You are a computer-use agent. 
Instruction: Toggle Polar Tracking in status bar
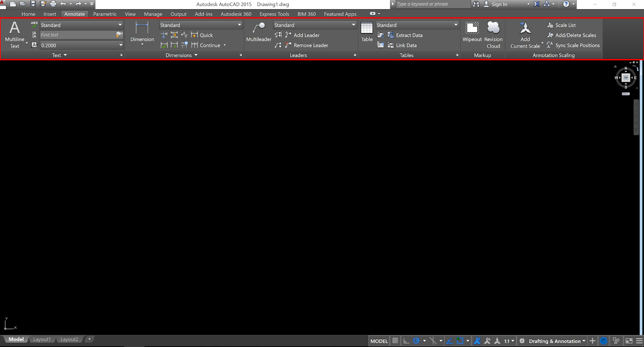point(416,341)
